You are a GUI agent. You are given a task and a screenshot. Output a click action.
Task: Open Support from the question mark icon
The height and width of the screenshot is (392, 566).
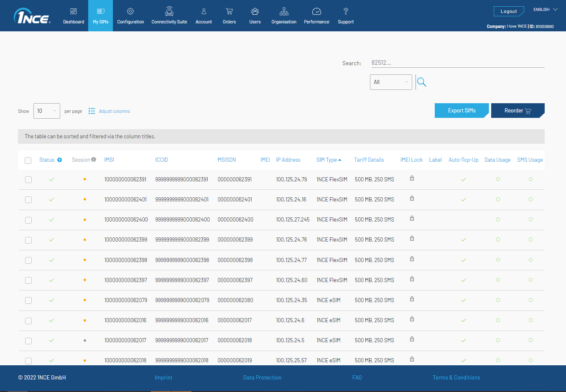click(346, 16)
